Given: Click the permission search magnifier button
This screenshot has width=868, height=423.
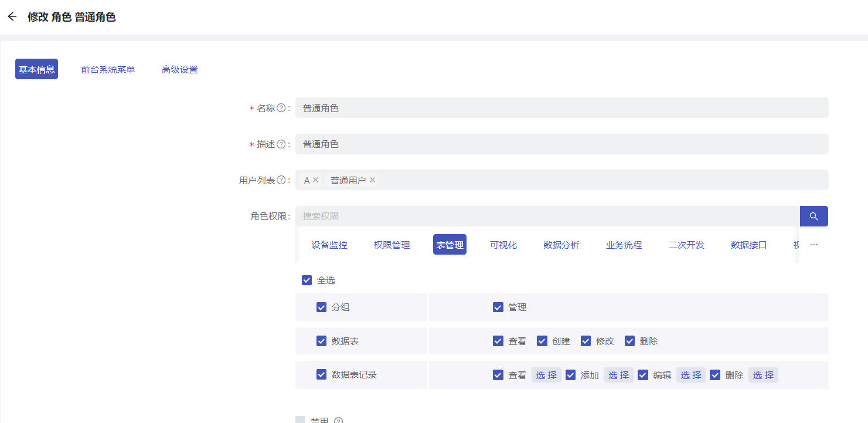Looking at the screenshot, I should coord(813,216).
